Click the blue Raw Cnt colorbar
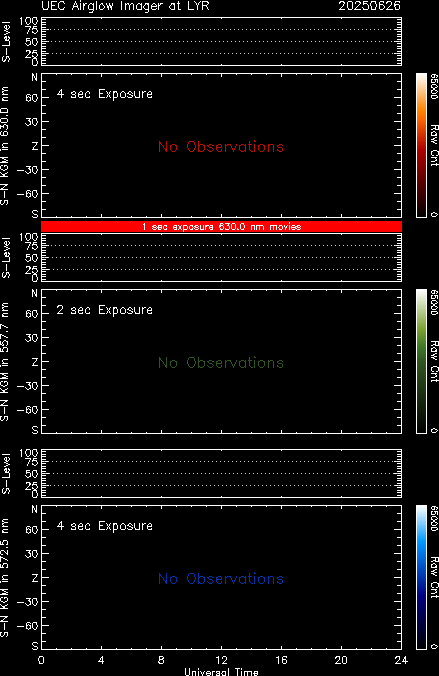The height and width of the screenshot is (676, 439). [x=421, y=577]
